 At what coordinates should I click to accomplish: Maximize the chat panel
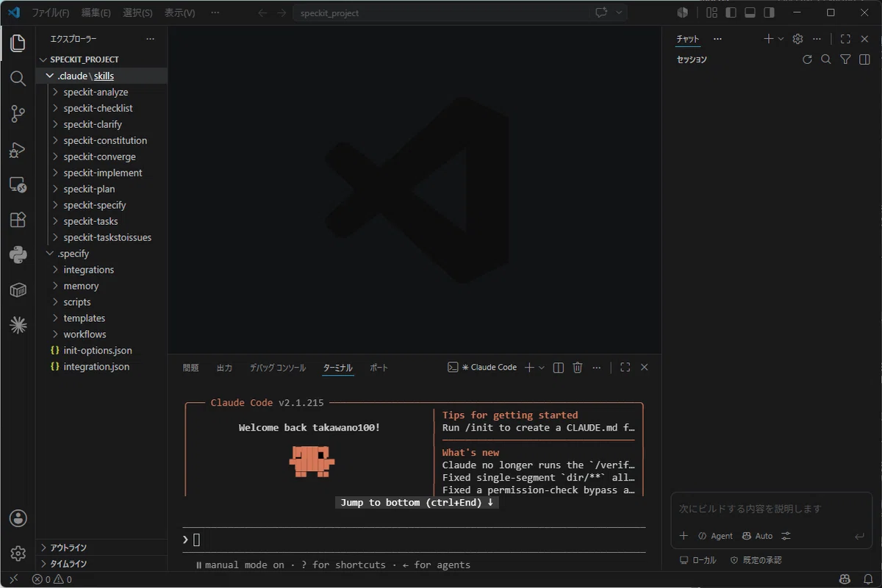tap(845, 39)
